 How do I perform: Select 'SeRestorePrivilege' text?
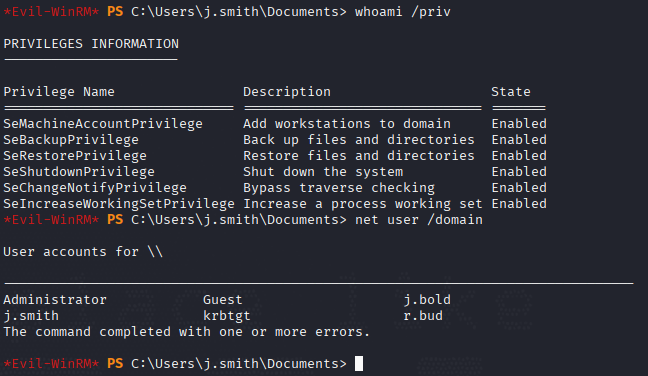(x=75, y=156)
